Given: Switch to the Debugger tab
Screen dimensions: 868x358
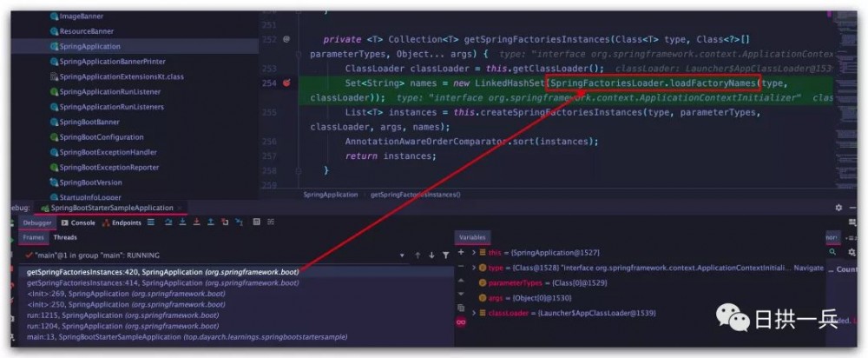Looking at the screenshot, I should coord(37,222).
